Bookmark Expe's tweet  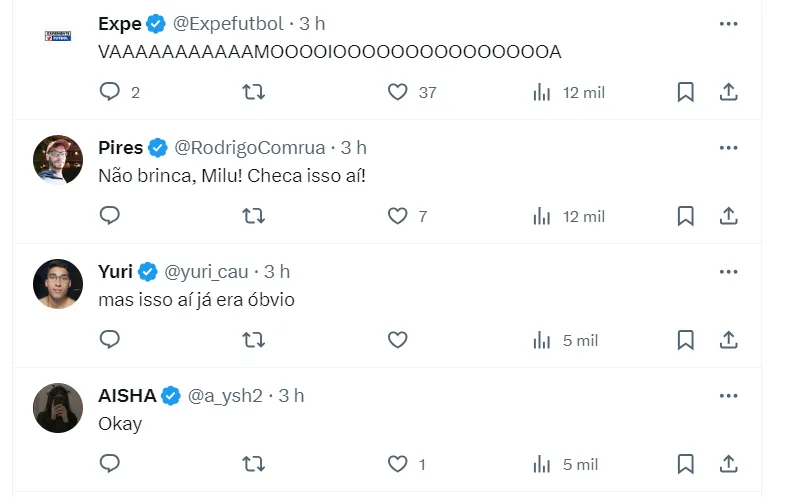click(x=685, y=92)
